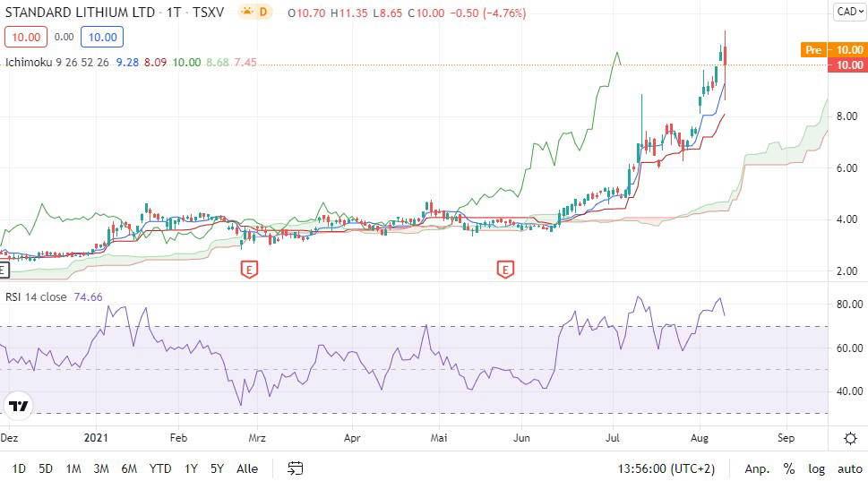Click the Ichimoku value 9.28
Screen dimensions: 868x481
127,62
